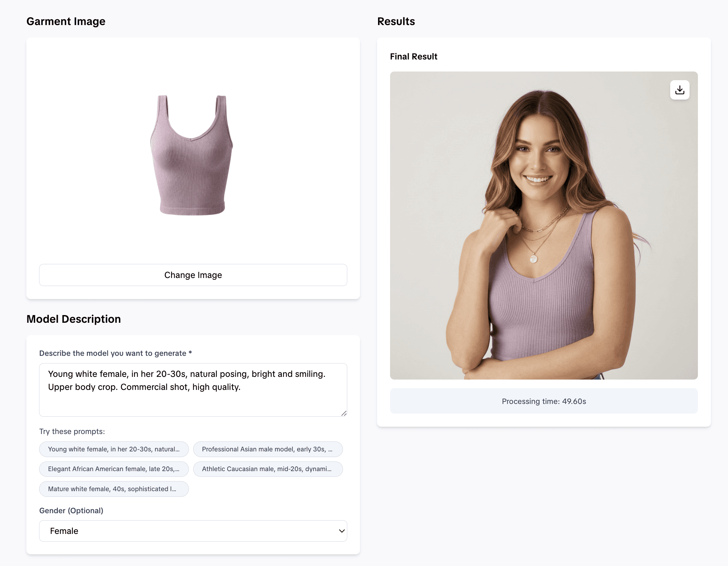This screenshot has width=728, height=566.
Task: Click the Model Description heading
Action: coord(74,319)
